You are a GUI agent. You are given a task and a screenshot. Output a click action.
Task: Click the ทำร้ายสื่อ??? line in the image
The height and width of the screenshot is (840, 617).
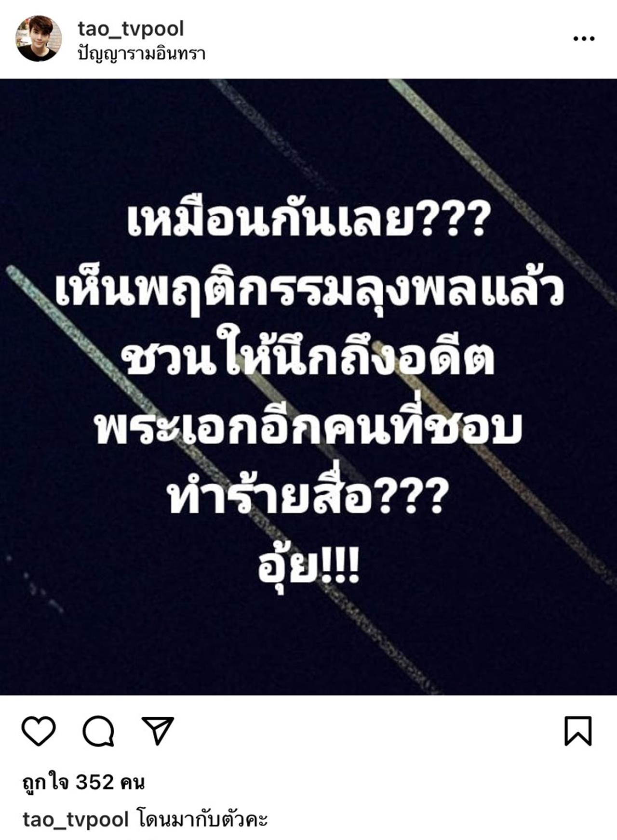[305, 497]
